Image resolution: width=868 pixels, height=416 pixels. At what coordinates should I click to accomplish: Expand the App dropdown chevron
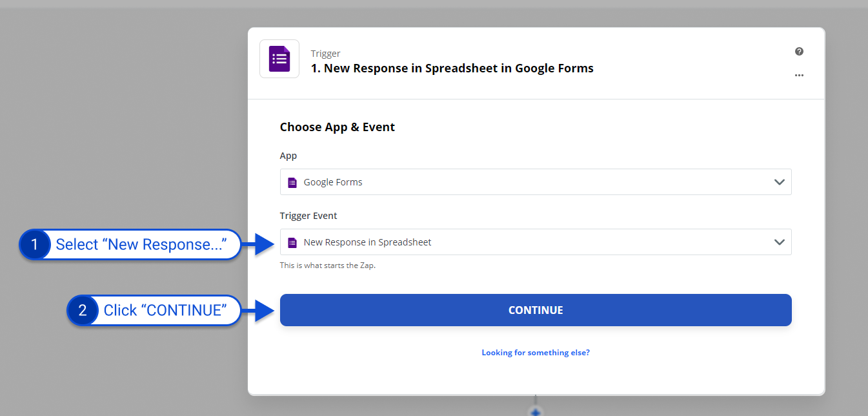point(779,182)
